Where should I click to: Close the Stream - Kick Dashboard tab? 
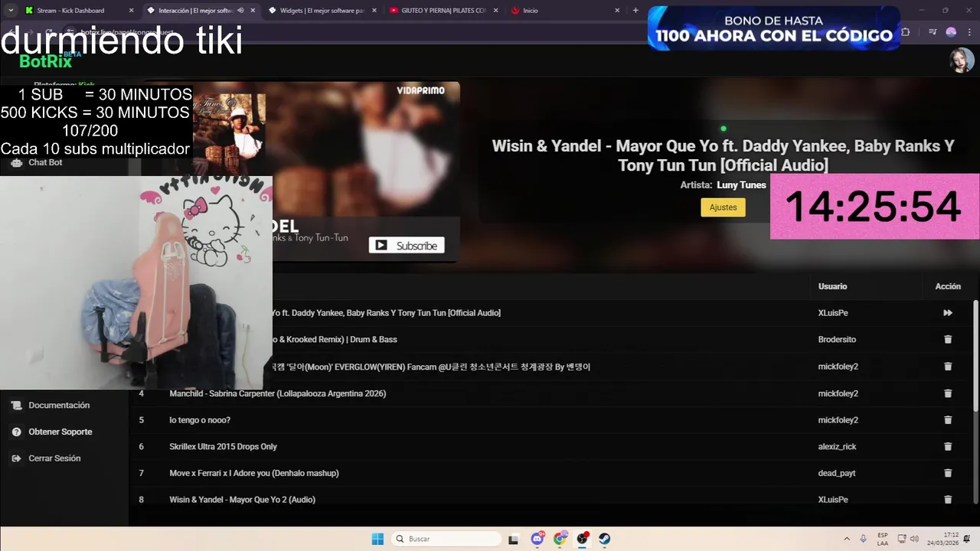coord(131,11)
